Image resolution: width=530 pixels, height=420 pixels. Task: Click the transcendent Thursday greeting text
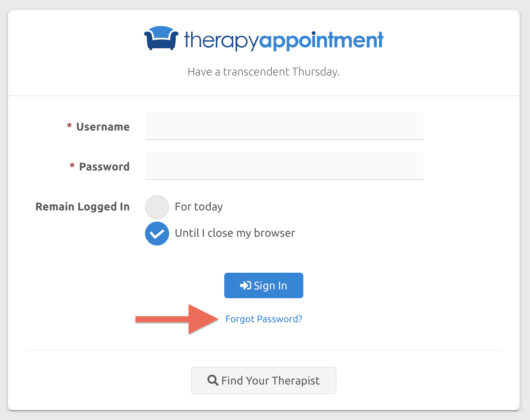click(264, 71)
